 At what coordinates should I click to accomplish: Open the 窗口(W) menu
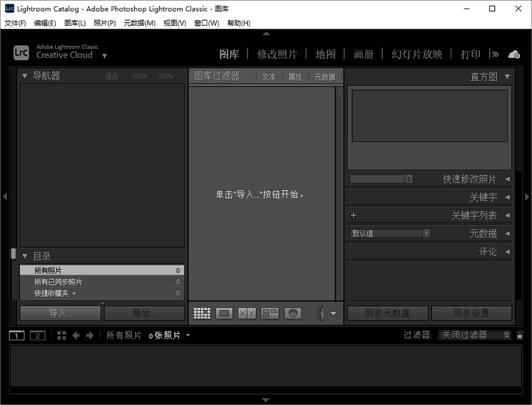click(x=207, y=23)
